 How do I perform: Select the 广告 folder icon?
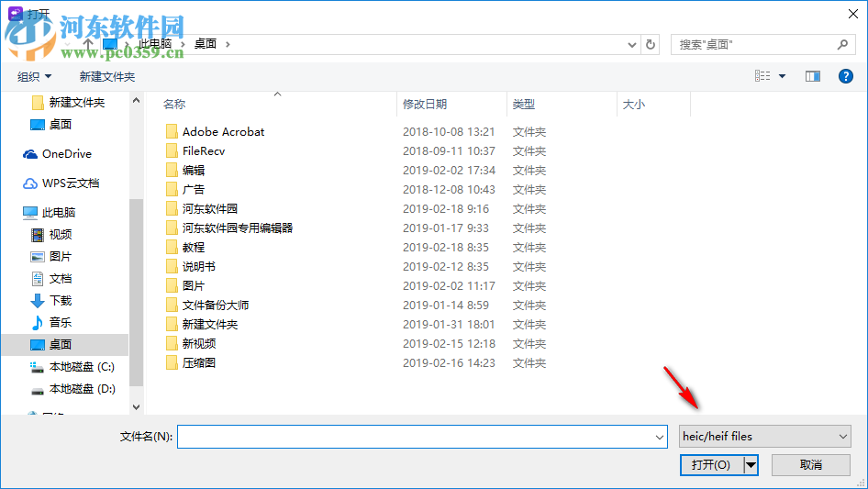click(172, 189)
